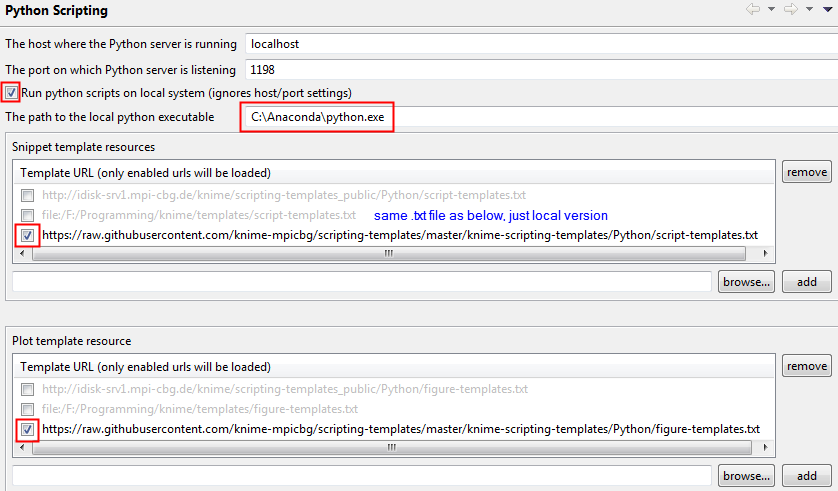Click snippet list scroll-left arrow
Viewport: 838px width, 491px height.
22,254
